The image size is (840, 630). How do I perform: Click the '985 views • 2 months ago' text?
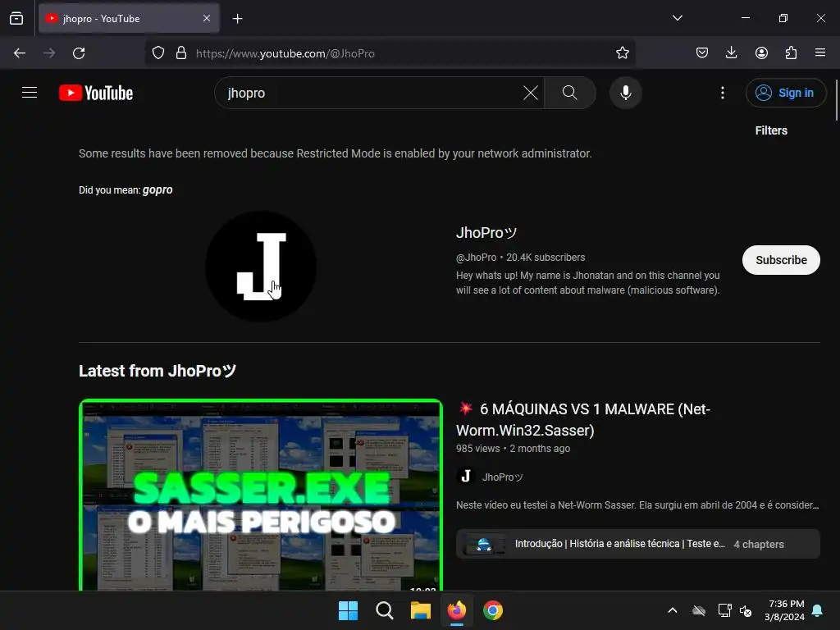pyautogui.click(x=513, y=449)
